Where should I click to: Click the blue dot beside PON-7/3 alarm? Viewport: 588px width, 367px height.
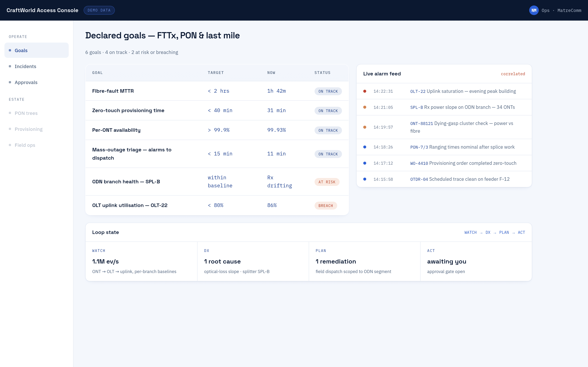365,147
